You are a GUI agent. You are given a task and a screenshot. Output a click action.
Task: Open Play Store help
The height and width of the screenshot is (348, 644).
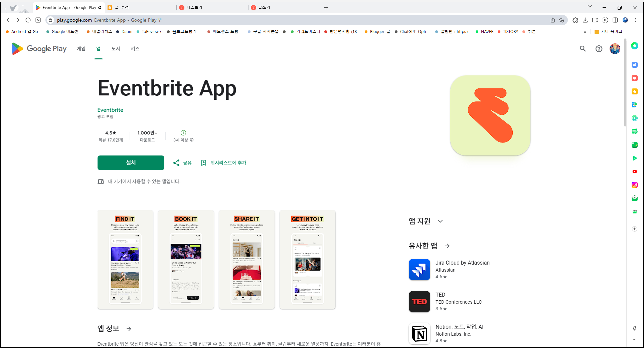(599, 49)
